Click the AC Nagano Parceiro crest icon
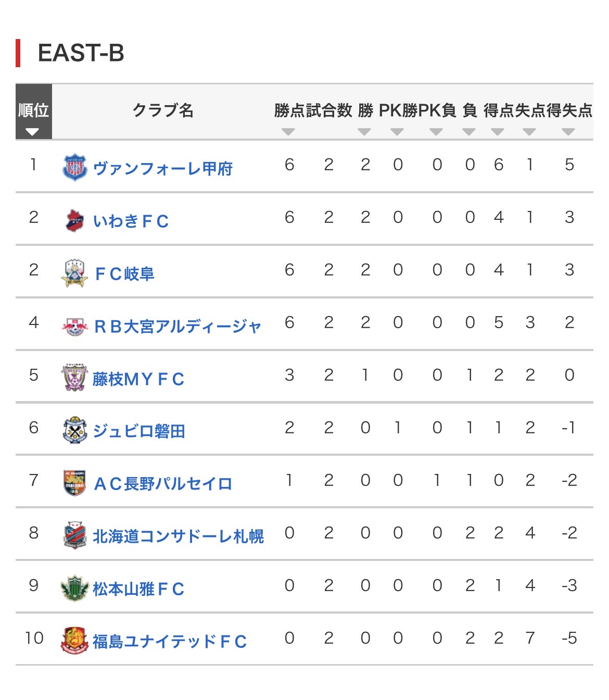Image resolution: width=609 pixels, height=700 pixels. click(74, 483)
